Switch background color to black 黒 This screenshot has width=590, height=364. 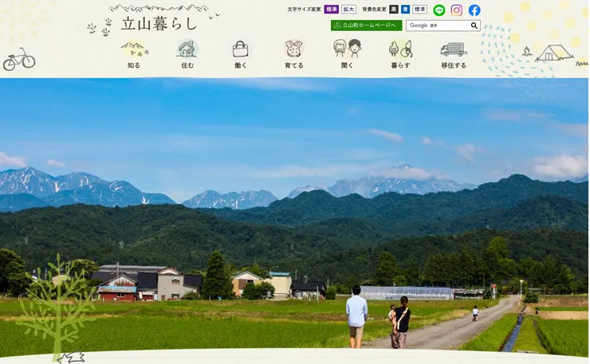(394, 10)
